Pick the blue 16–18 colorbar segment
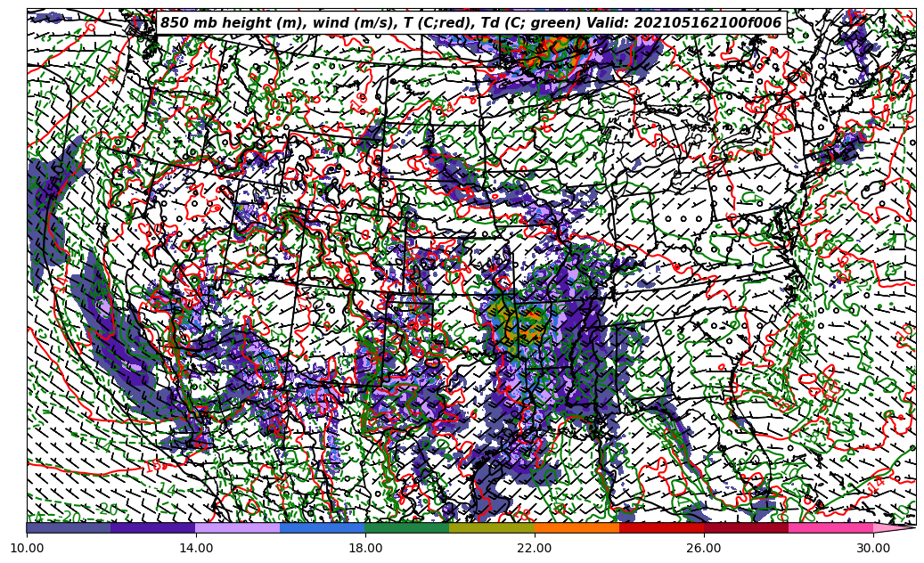 pos(323,527)
